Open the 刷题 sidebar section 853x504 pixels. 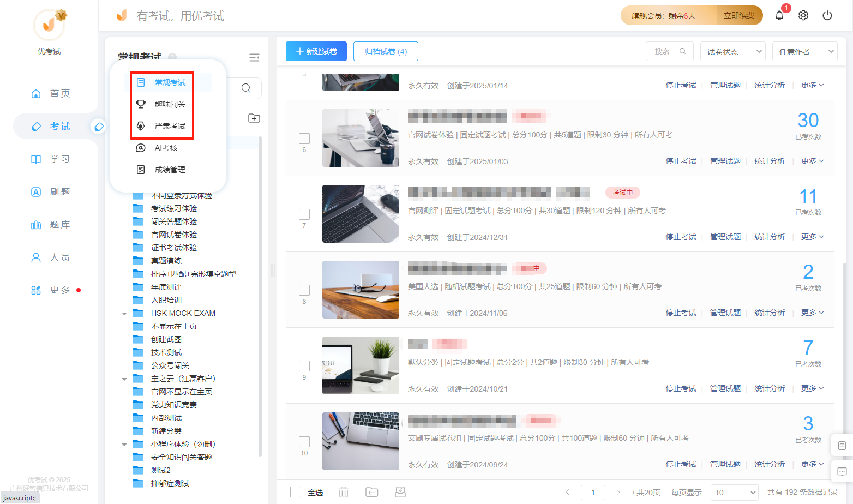click(51, 191)
